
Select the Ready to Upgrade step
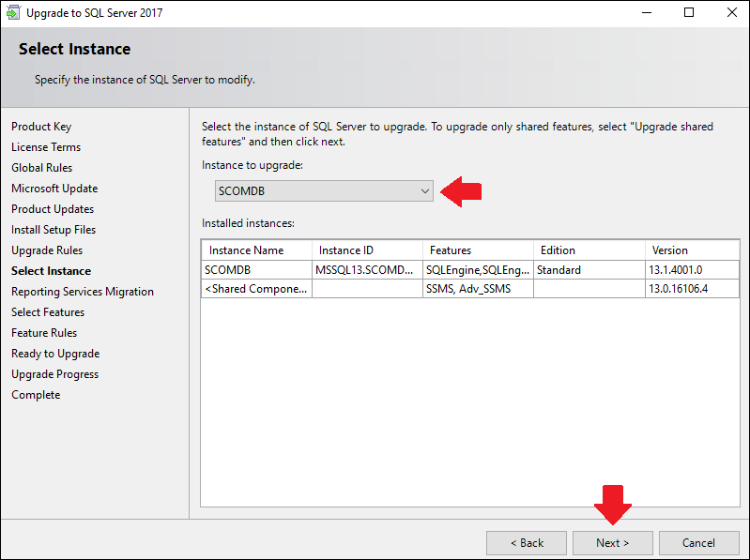pyautogui.click(x=55, y=354)
